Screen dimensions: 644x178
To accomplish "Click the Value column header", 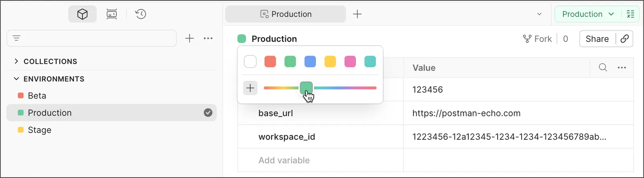I will 424,68.
